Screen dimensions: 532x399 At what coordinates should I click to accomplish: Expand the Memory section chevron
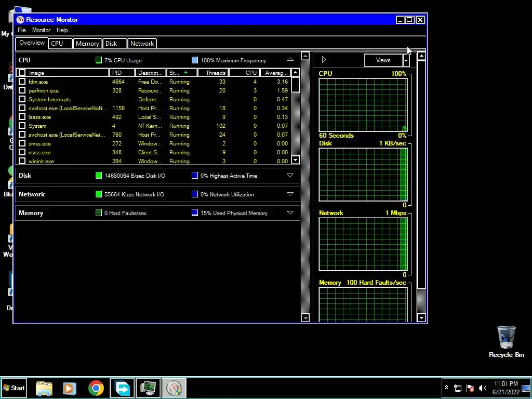tap(290, 212)
